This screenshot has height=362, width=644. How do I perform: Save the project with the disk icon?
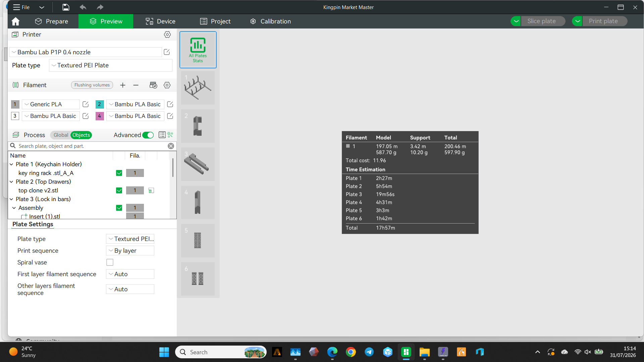point(66,7)
